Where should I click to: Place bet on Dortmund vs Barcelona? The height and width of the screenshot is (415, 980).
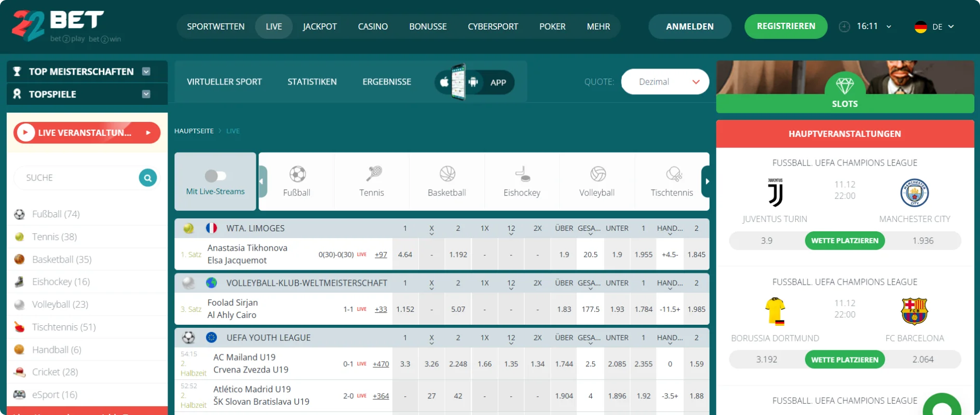click(845, 359)
